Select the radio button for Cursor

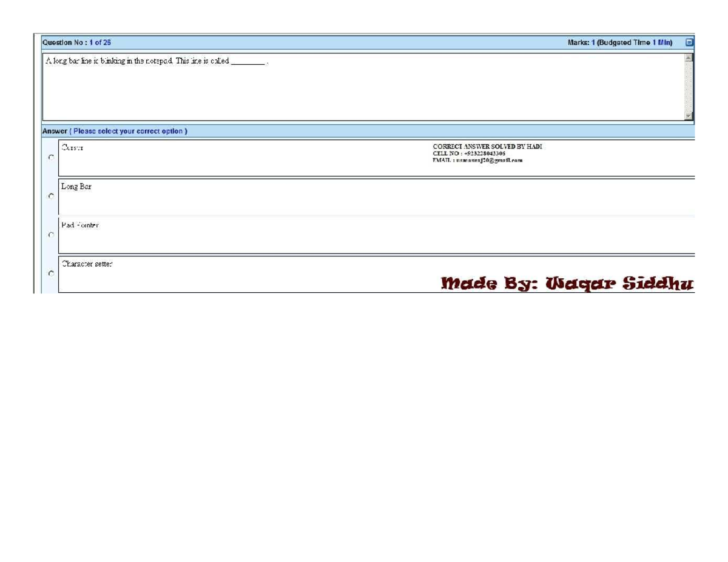(x=50, y=158)
